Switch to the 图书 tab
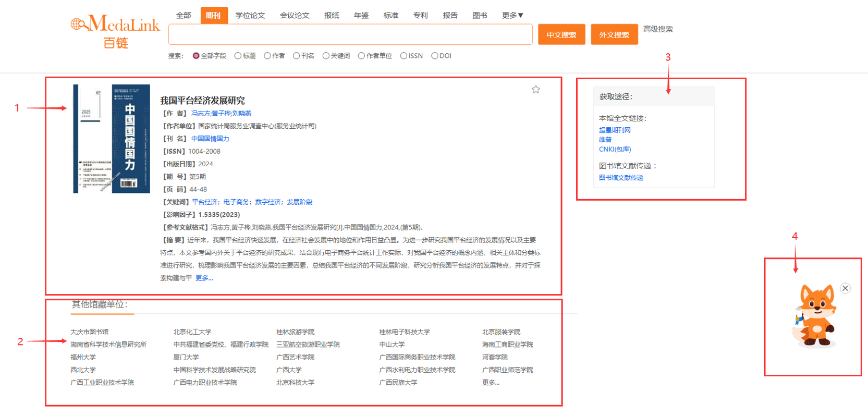The image size is (868, 417). (480, 16)
